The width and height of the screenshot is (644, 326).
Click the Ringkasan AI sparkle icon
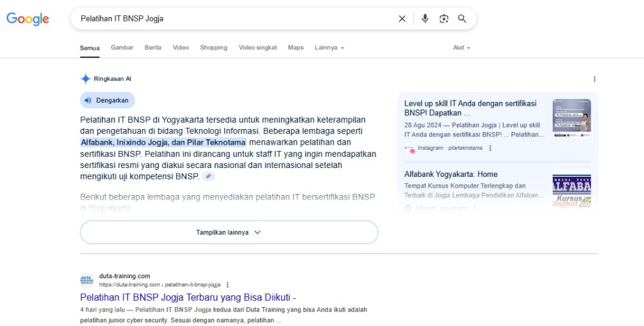(86, 79)
